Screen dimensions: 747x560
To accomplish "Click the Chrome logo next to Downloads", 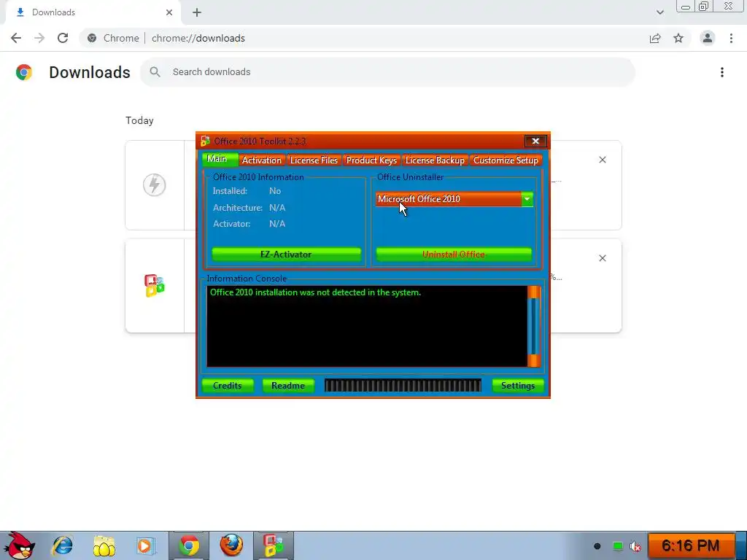I will pyautogui.click(x=24, y=72).
